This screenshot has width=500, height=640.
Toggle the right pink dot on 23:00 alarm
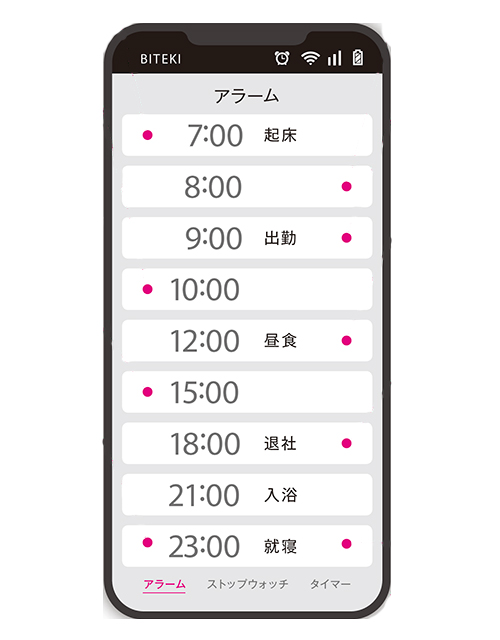(347, 544)
